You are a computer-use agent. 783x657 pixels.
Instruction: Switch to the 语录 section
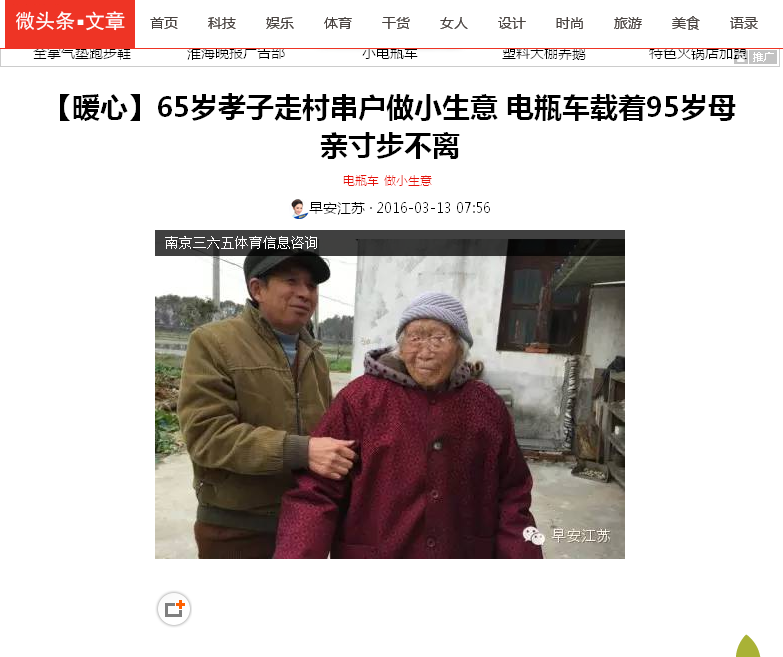744,23
